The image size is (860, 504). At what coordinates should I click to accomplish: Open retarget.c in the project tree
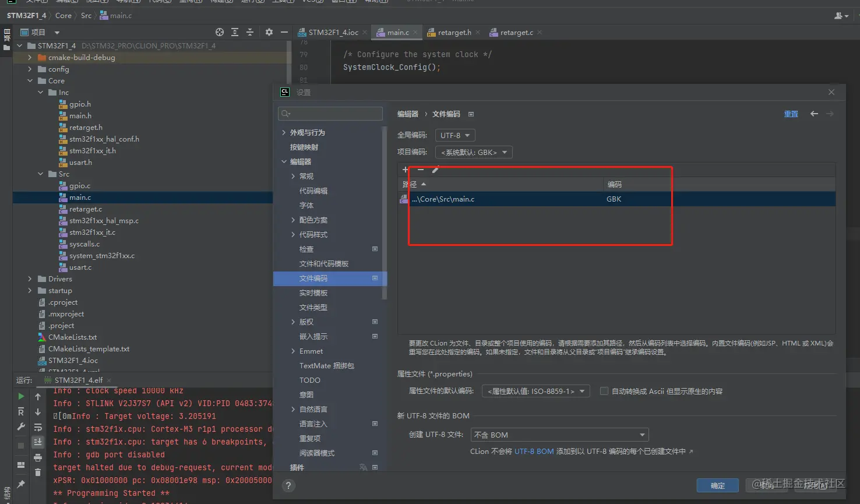(x=86, y=209)
